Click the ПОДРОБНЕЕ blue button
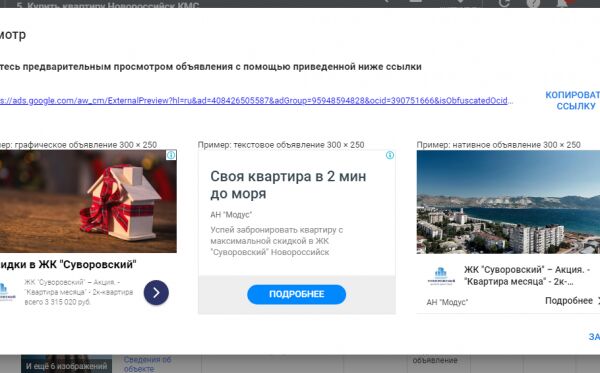The width and height of the screenshot is (600, 373). [x=297, y=294]
